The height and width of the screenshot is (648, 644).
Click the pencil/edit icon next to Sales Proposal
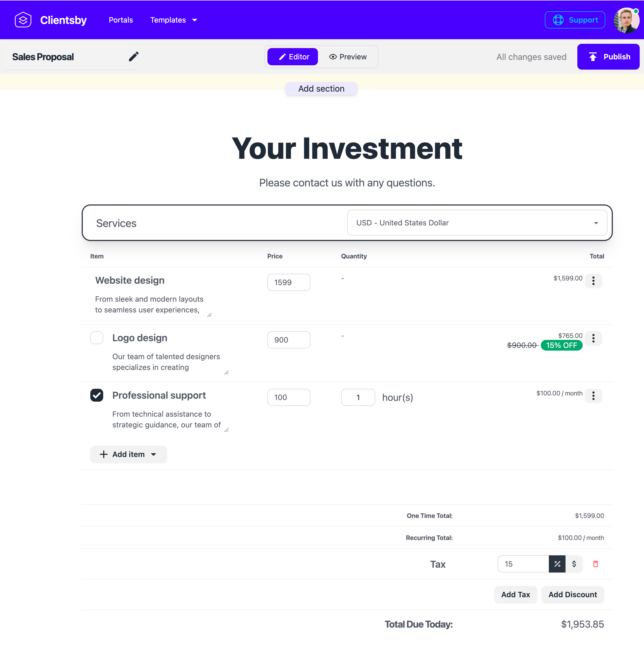pyautogui.click(x=133, y=57)
